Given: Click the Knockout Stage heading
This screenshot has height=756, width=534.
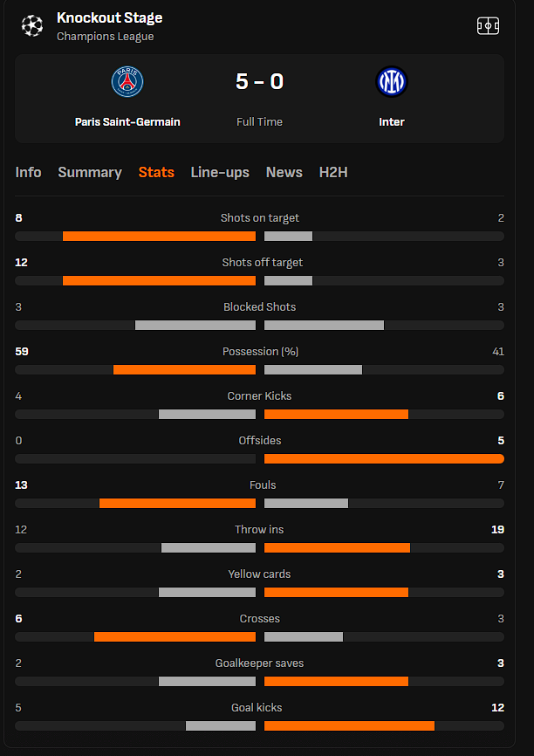Looking at the screenshot, I should tap(109, 17).
